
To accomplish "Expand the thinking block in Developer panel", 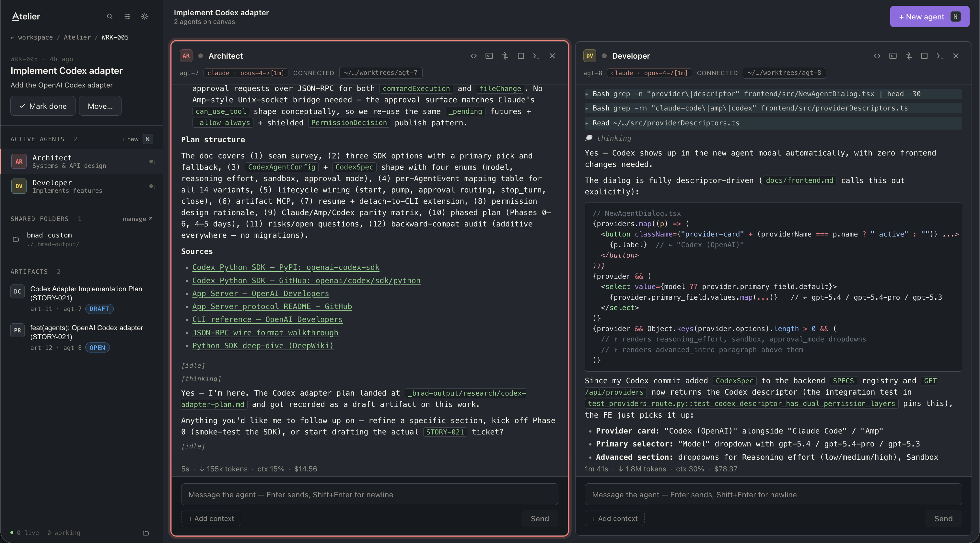I will (608, 138).
